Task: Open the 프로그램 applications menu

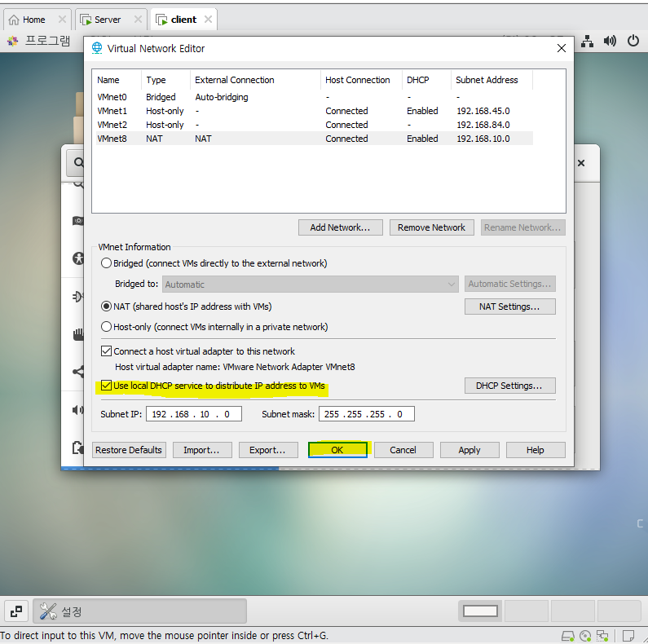Action: pos(39,41)
